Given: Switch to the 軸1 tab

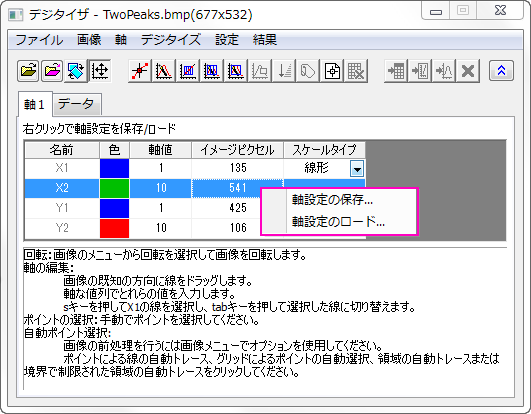Looking at the screenshot, I should (x=35, y=104).
